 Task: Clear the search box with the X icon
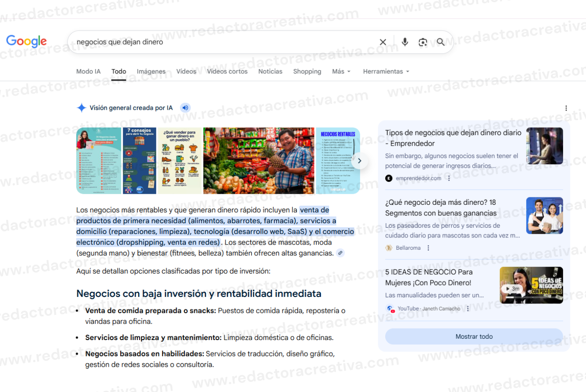[x=383, y=42]
